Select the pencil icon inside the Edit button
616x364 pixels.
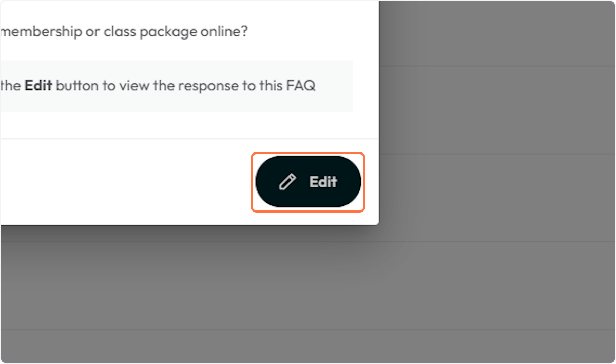(287, 181)
